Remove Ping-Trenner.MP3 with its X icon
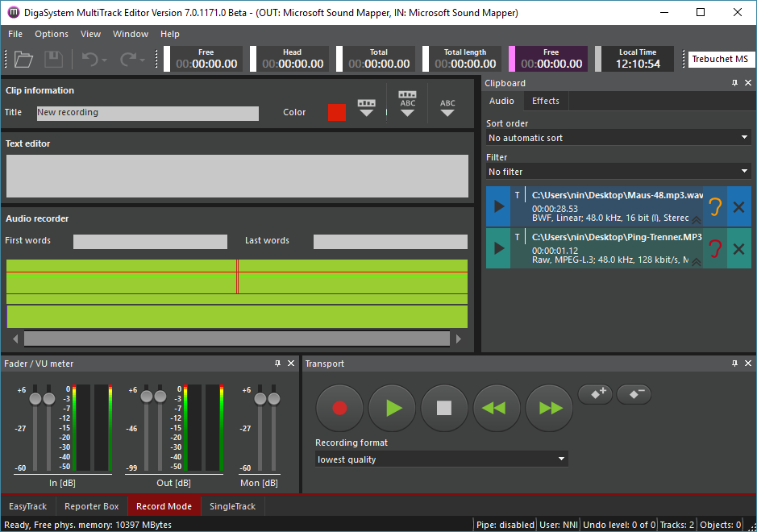The width and height of the screenshot is (757, 532). [738, 248]
